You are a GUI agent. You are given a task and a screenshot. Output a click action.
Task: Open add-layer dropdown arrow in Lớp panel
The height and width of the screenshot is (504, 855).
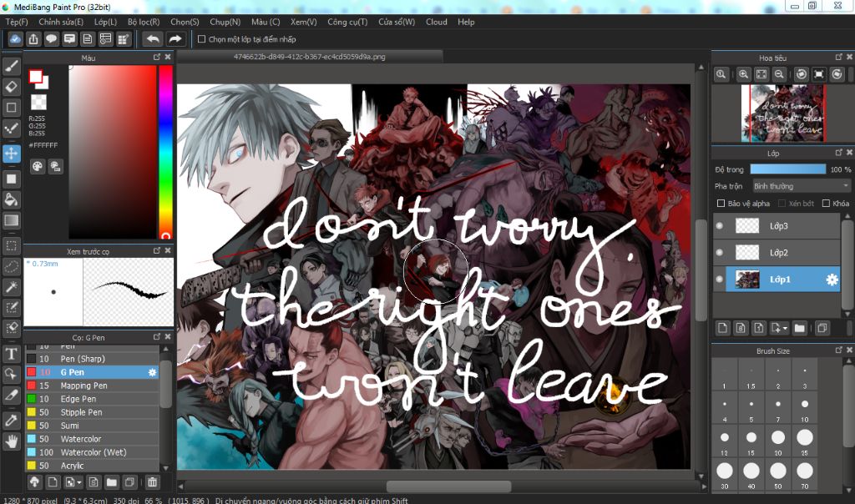pos(785,329)
